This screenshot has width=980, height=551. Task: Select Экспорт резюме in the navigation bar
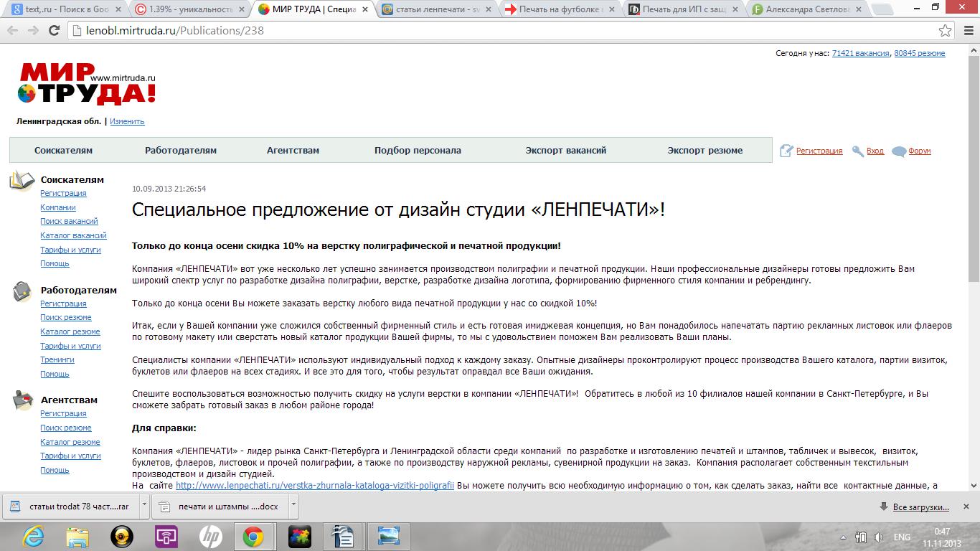coord(705,151)
